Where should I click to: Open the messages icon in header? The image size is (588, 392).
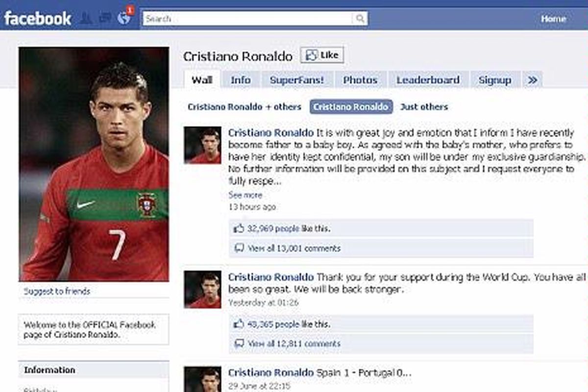tap(105, 19)
